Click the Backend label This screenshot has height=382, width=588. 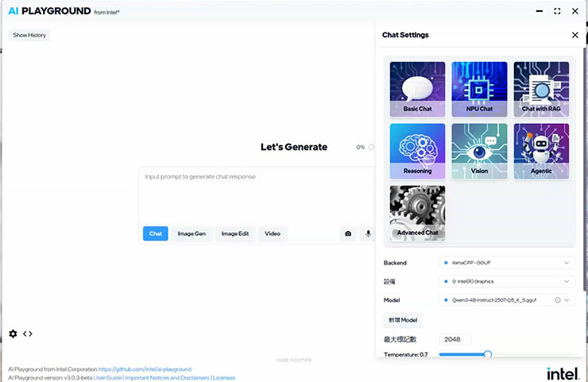pos(395,263)
